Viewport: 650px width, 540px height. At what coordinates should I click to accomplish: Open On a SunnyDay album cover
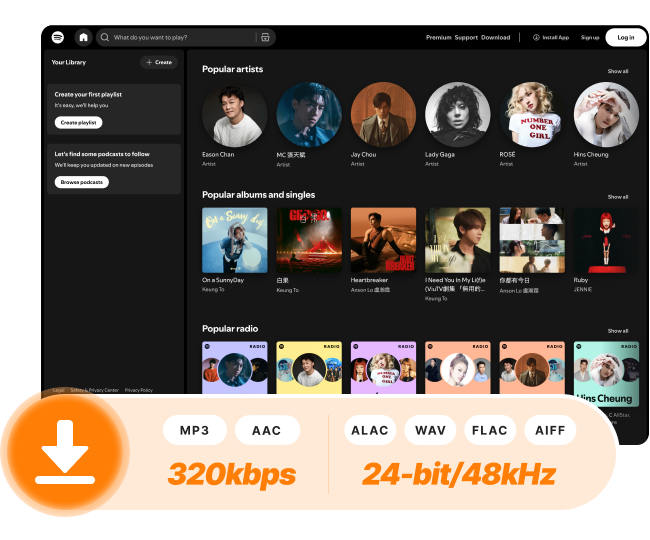tap(235, 240)
